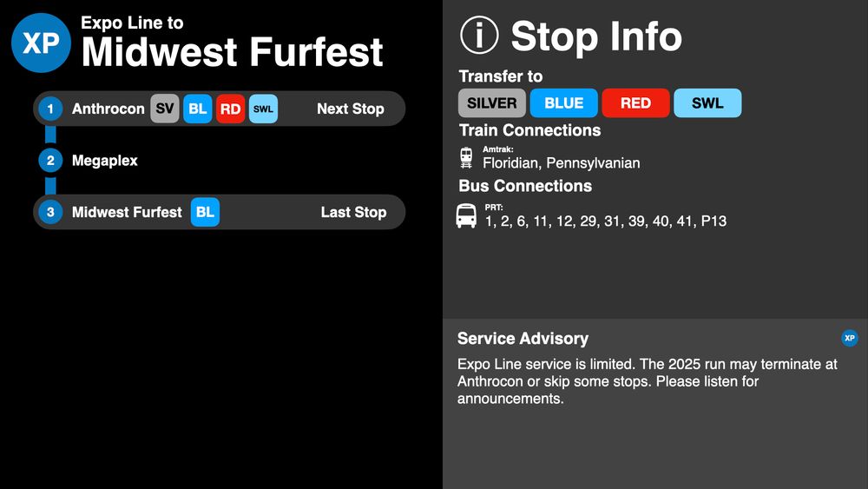Select the Megaplex stop name
The image size is (868, 489).
[105, 161]
